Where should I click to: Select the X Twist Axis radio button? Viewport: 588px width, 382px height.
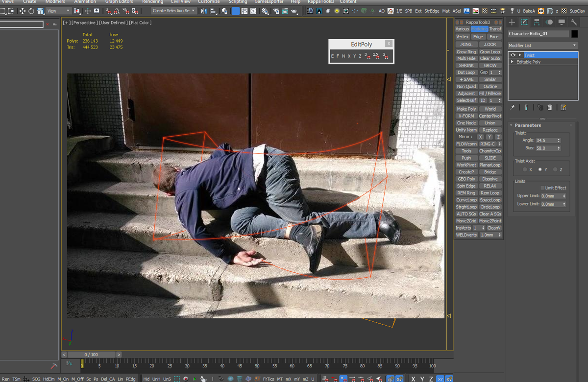coord(525,169)
